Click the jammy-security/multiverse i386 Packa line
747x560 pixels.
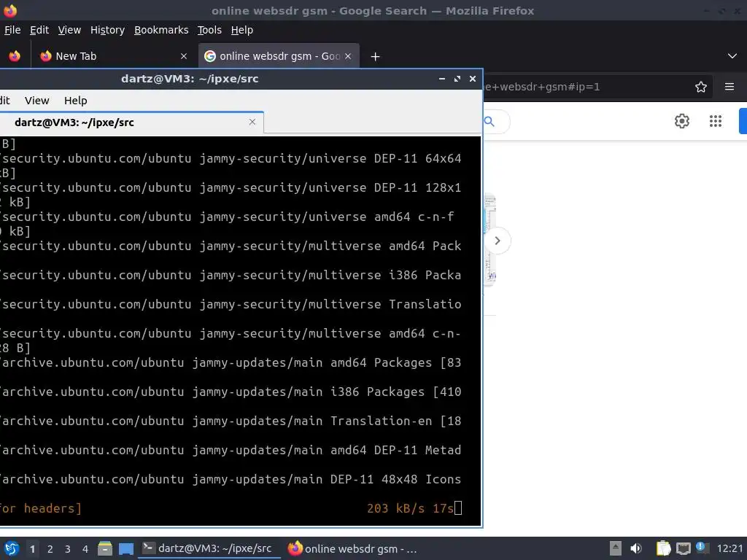(x=231, y=275)
